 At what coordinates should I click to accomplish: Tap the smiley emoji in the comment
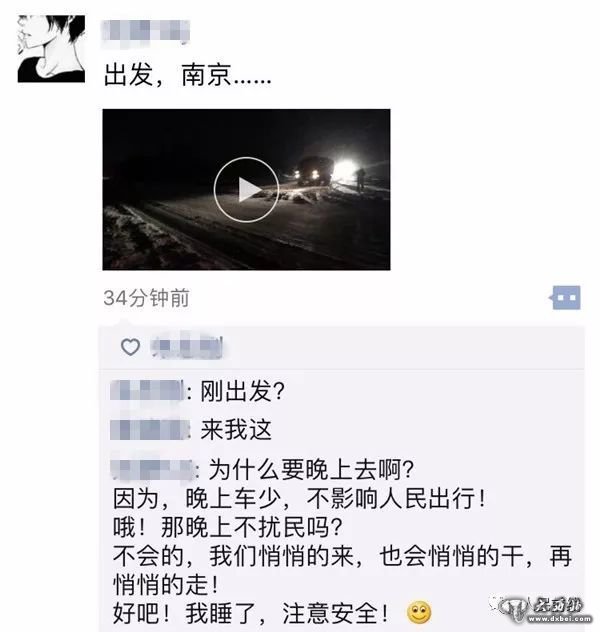tap(419, 613)
